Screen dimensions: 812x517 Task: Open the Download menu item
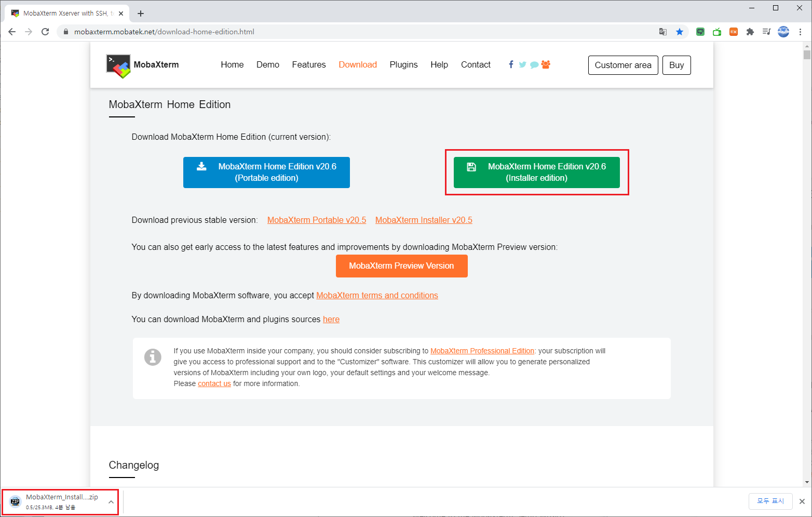click(358, 64)
